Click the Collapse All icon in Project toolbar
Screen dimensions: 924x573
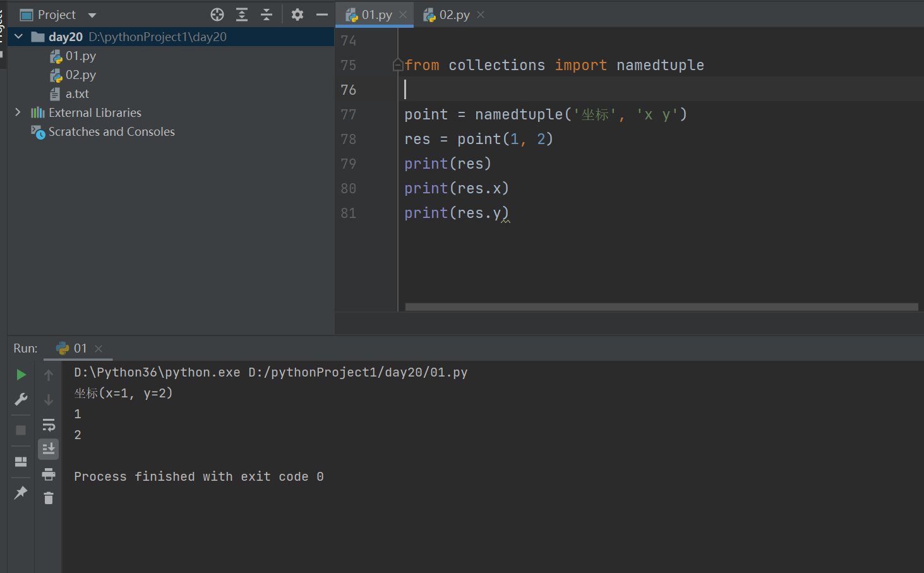pos(267,15)
